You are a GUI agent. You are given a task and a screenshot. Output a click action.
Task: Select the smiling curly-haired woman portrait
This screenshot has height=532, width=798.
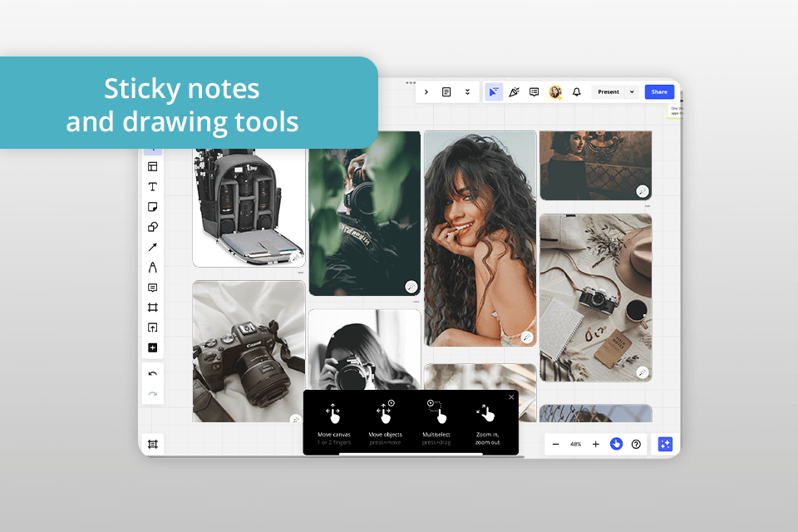point(480,239)
